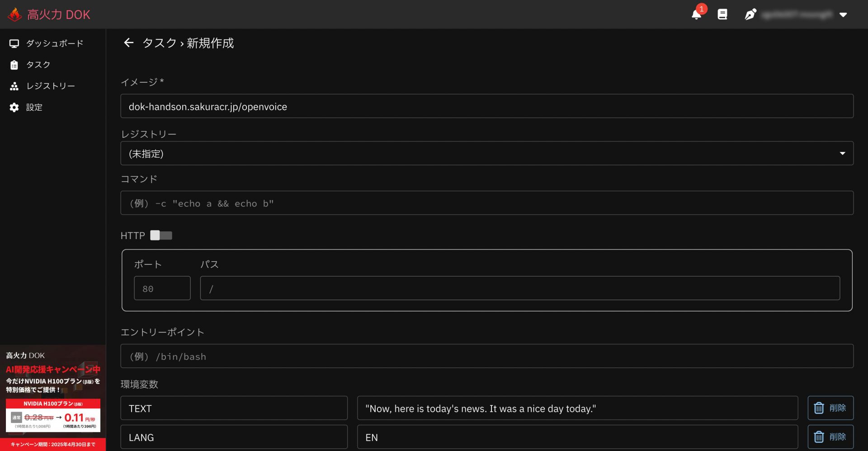Click the back arrow beside タスク
868x451 pixels.
click(129, 43)
